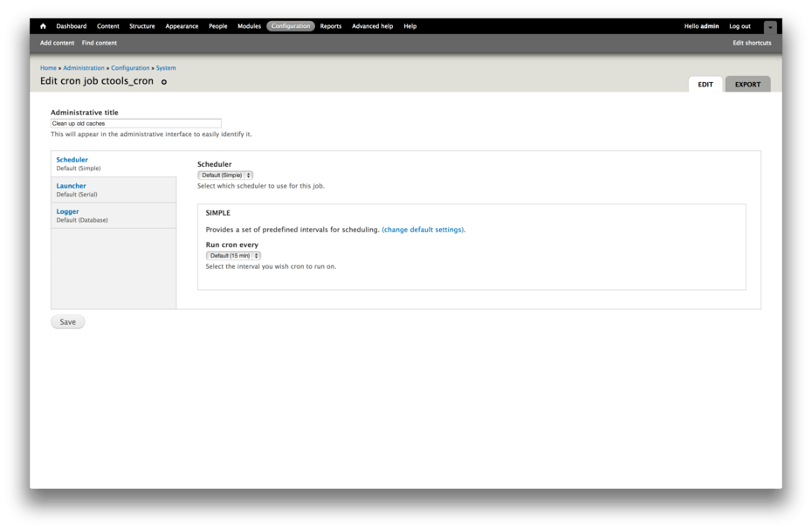Click the Edit shortcuts link
Viewport: 812px width, 530px height.
pos(752,43)
